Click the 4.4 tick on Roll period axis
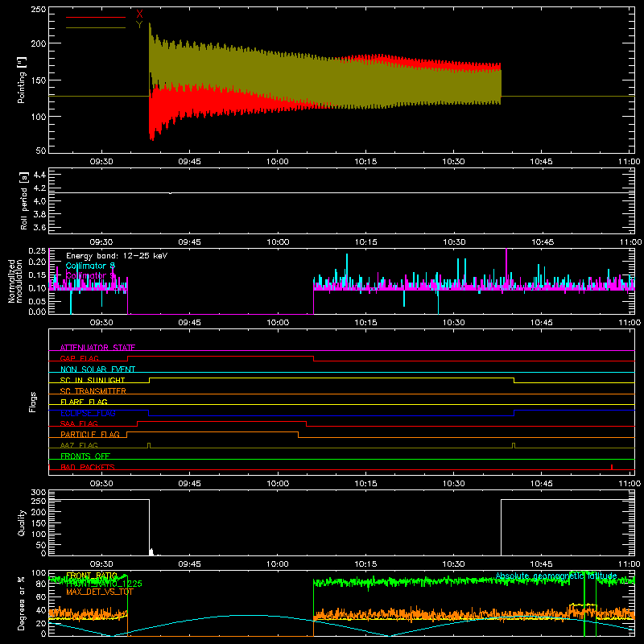The width and height of the screenshot is (644, 644). (x=39, y=175)
